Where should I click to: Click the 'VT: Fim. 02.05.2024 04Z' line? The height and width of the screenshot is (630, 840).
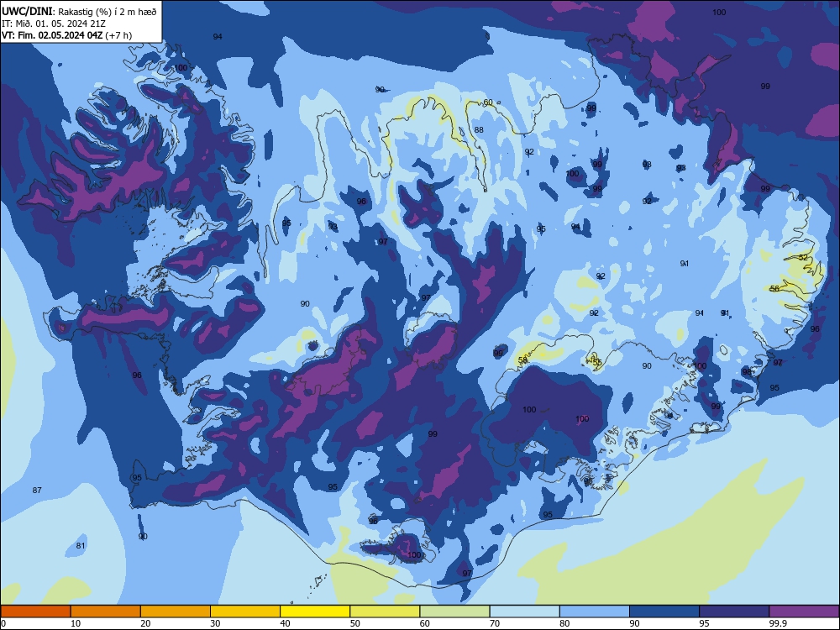52,35
